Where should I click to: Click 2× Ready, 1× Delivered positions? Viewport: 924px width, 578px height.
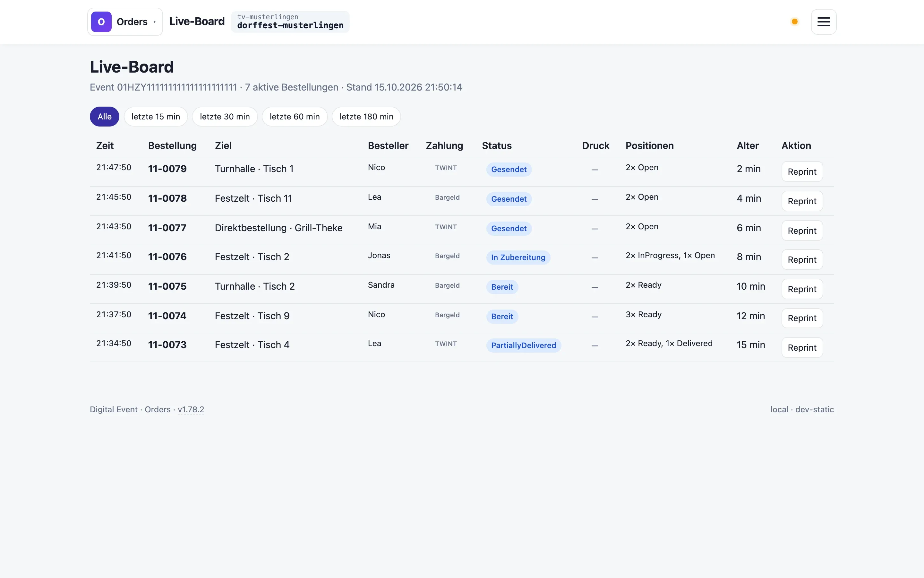coord(669,343)
